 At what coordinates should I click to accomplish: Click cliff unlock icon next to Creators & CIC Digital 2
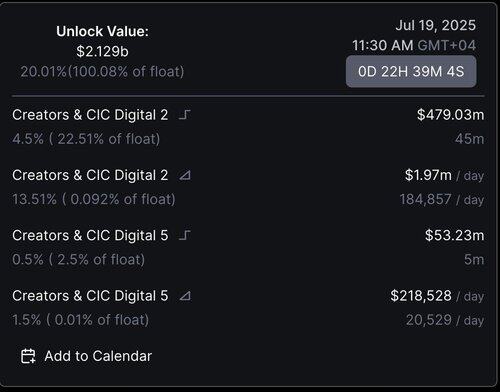point(185,115)
